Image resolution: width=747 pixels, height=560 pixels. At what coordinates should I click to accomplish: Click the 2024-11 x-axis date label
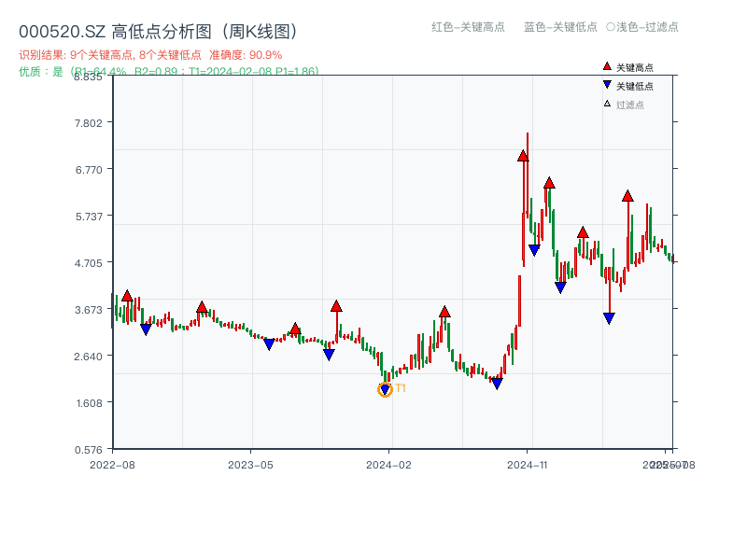pyautogui.click(x=528, y=465)
